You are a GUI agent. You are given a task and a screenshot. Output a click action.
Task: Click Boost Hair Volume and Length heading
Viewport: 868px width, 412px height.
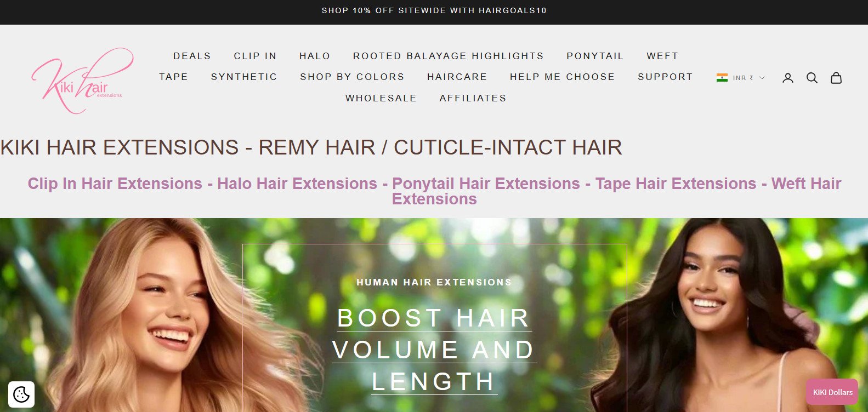(x=434, y=350)
